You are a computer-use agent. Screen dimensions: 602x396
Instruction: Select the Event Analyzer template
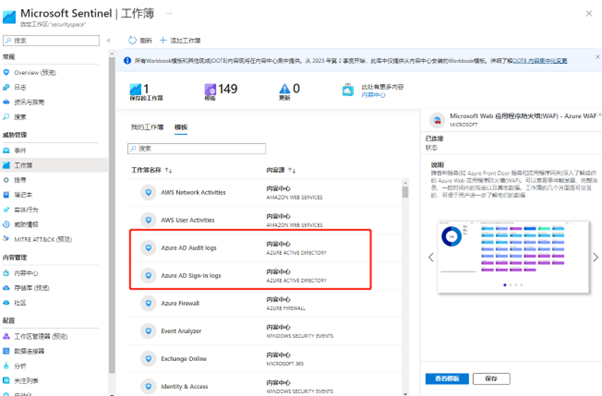pos(265,331)
